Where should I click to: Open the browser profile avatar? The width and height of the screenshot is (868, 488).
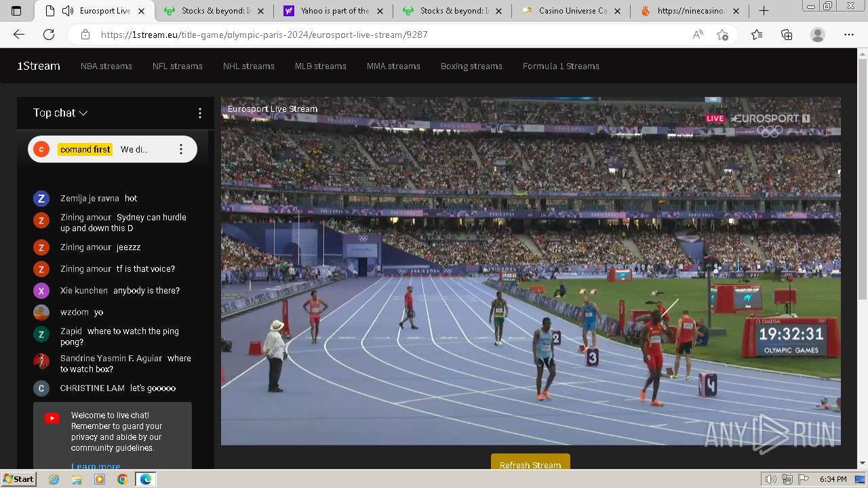coord(818,35)
